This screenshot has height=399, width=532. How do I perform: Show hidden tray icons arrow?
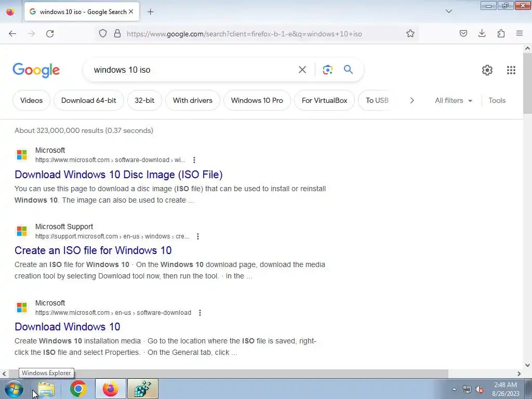tap(454, 389)
